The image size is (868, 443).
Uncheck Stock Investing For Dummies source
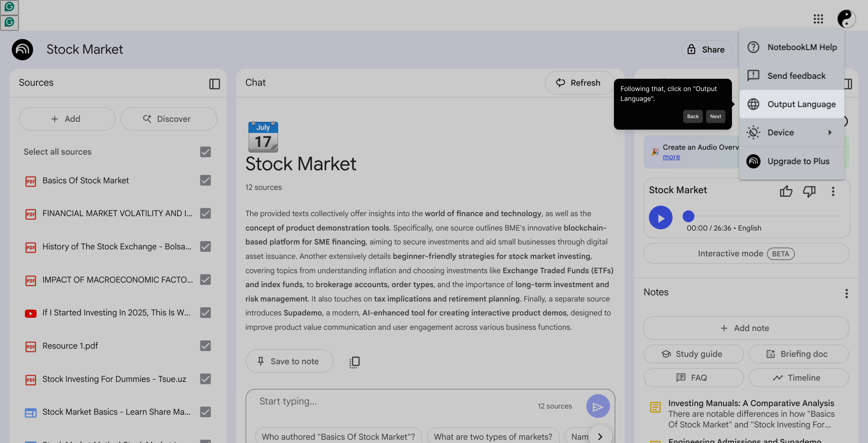[x=205, y=379]
